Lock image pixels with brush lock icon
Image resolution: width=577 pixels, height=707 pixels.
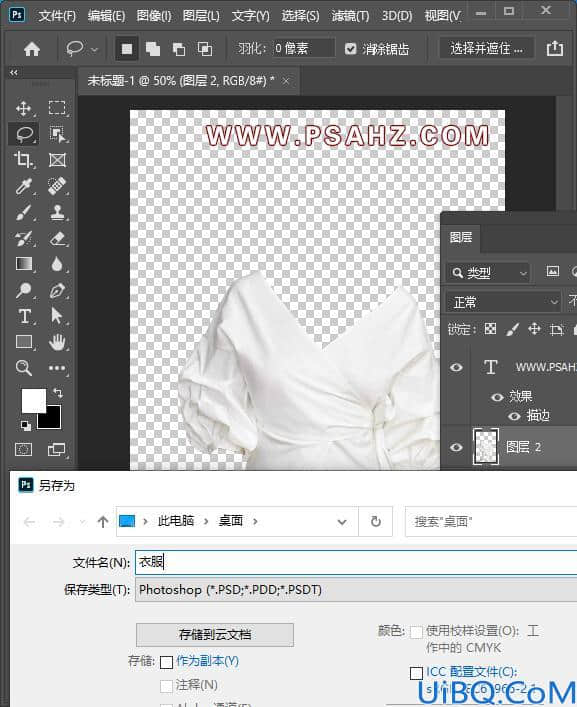click(512, 329)
